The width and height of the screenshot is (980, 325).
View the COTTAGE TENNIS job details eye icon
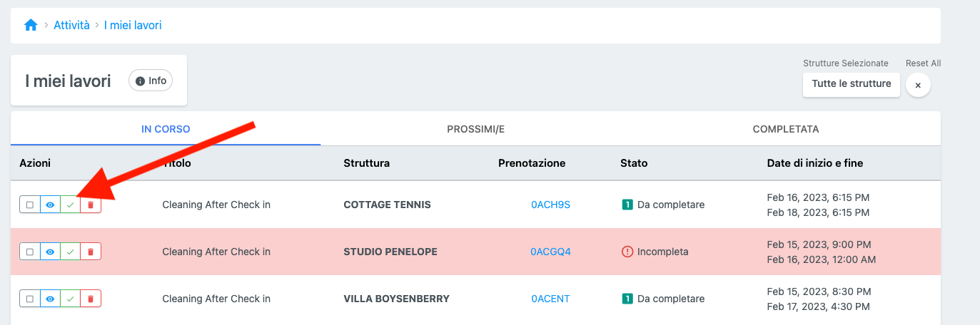50,205
